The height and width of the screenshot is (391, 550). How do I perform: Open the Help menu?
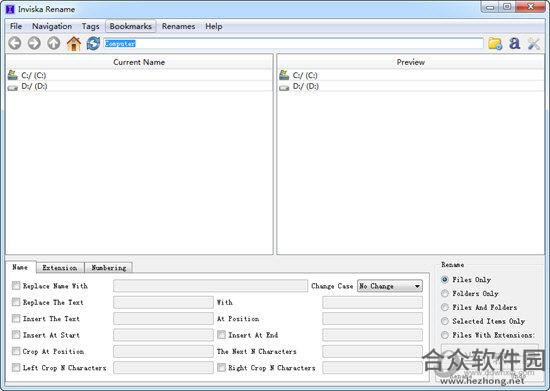pyautogui.click(x=214, y=26)
